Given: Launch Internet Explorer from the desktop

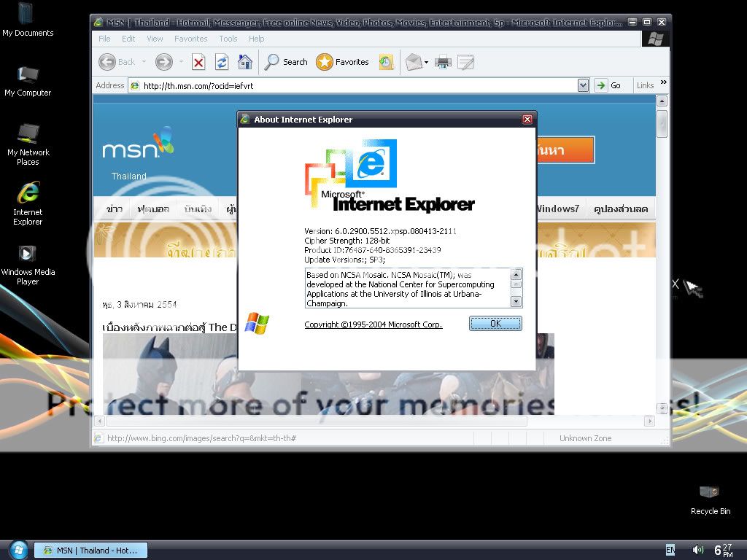Looking at the screenshot, I should pyautogui.click(x=28, y=203).
